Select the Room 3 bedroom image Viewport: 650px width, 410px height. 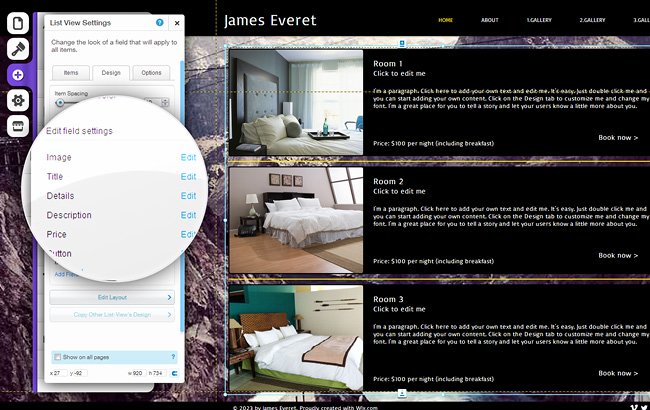(296, 338)
